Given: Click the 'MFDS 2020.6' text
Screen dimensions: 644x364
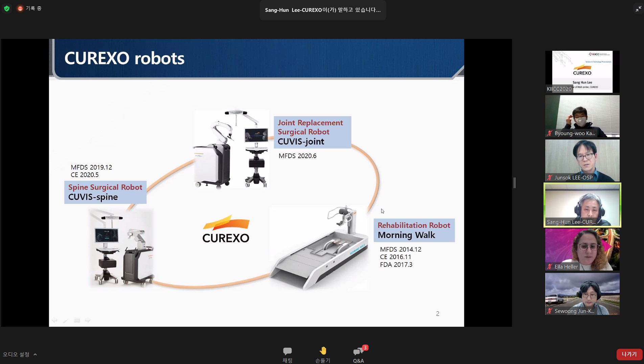Looking at the screenshot, I should 297,156.
